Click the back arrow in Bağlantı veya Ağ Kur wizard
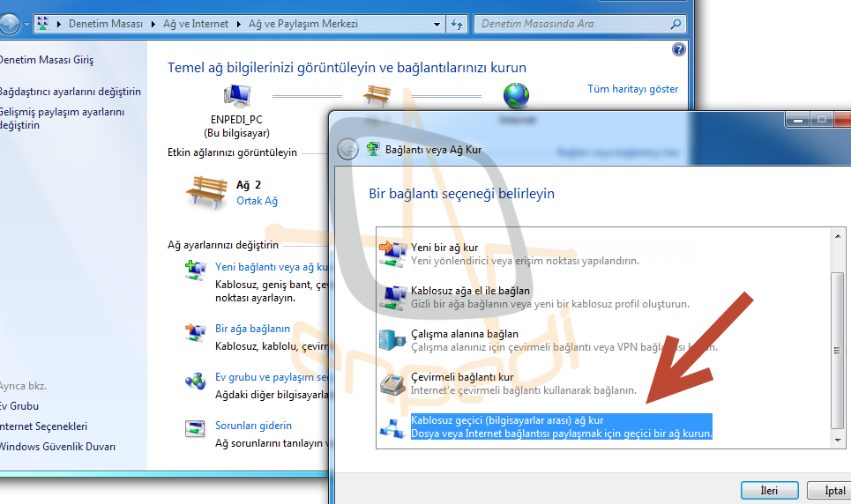 click(x=347, y=149)
